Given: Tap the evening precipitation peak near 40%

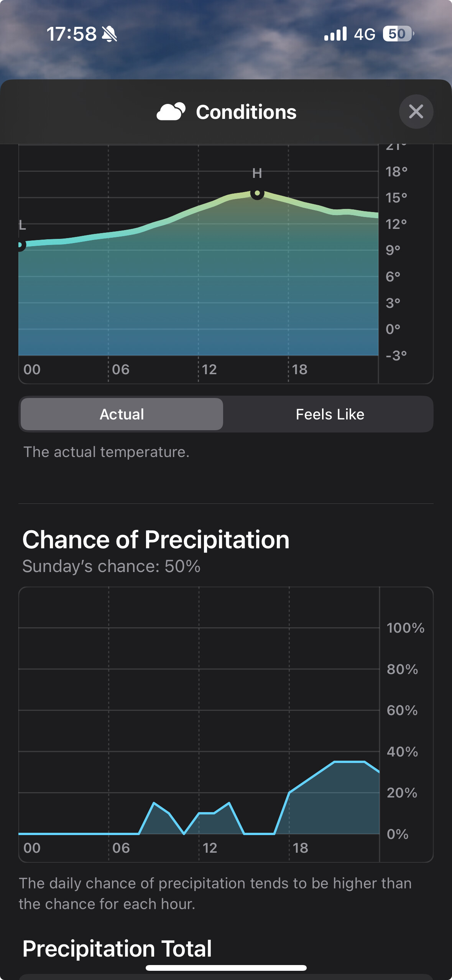Looking at the screenshot, I should pyautogui.click(x=349, y=762).
